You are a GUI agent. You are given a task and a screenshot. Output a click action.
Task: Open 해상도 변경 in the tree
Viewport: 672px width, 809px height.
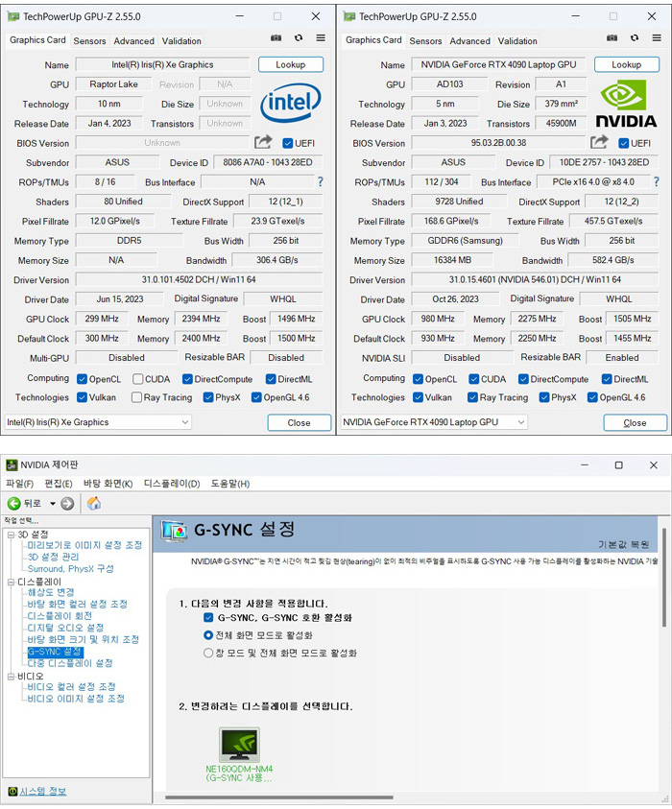pyautogui.click(x=51, y=592)
